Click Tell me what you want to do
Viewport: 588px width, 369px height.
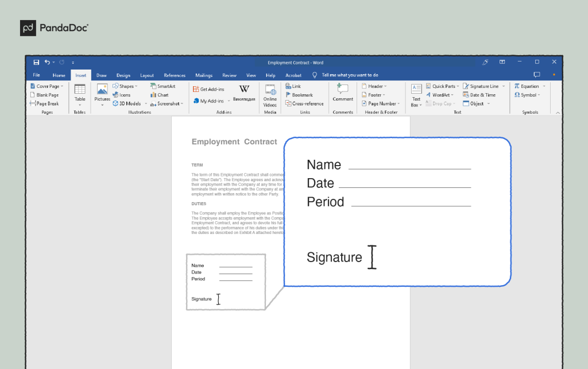350,75
